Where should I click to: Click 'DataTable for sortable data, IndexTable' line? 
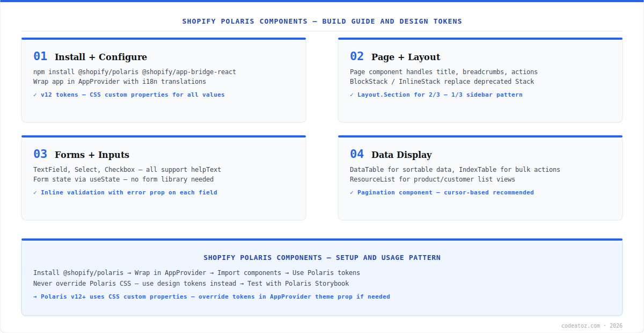(x=455, y=170)
